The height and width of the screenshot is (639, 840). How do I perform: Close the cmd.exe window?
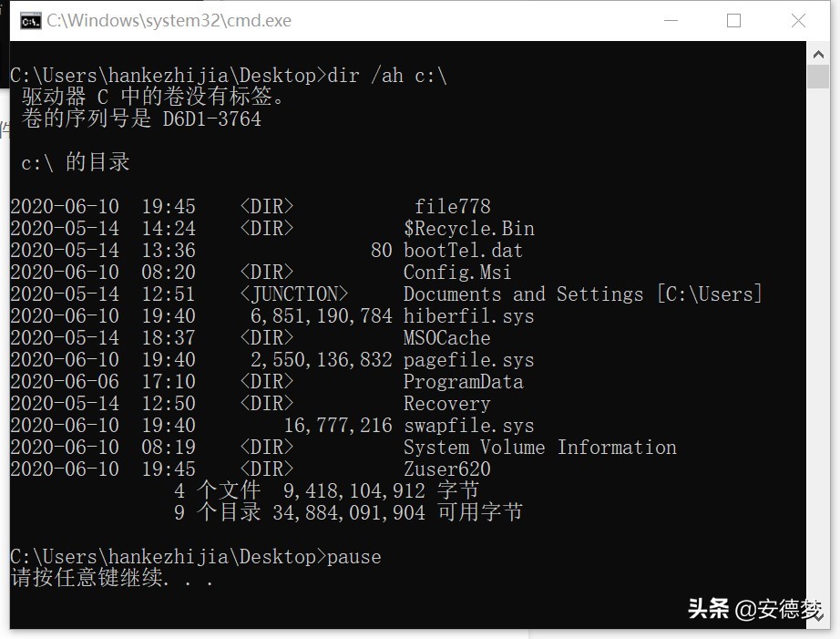(798, 20)
